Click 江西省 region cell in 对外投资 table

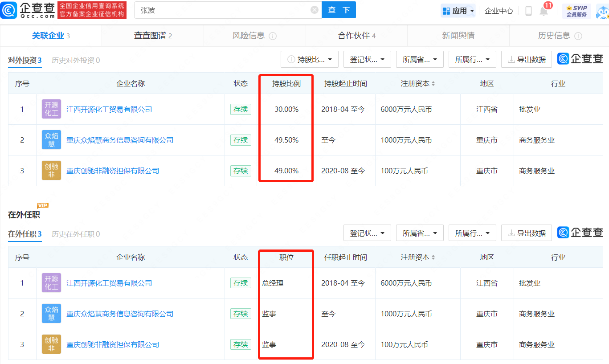coord(486,109)
